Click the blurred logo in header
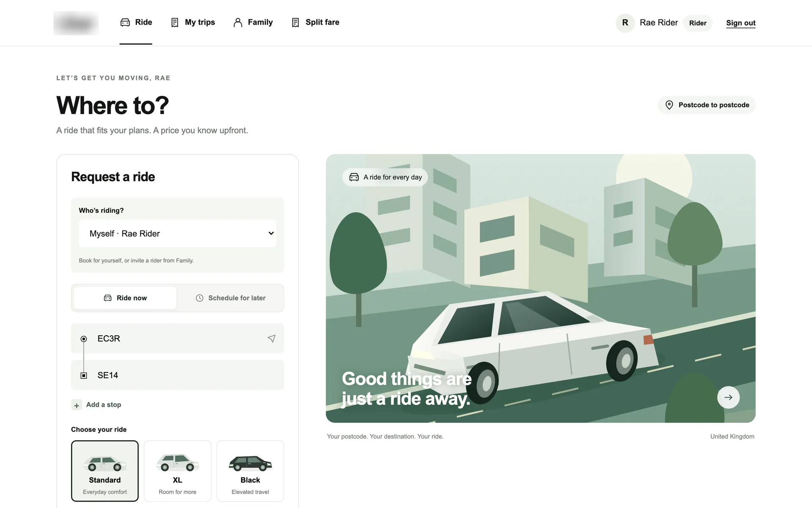This screenshot has width=812, height=508. pyautogui.click(x=76, y=23)
